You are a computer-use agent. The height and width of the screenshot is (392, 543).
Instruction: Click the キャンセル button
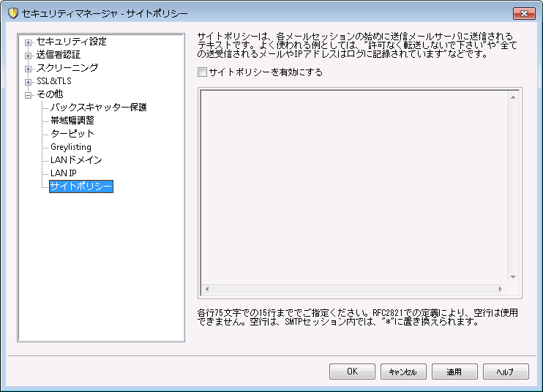pyautogui.click(x=403, y=372)
